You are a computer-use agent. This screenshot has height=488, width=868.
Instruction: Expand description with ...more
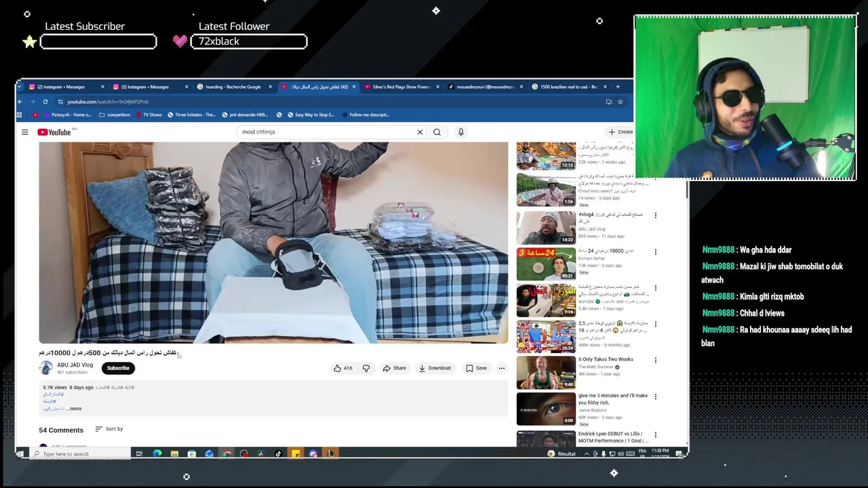(x=74, y=409)
